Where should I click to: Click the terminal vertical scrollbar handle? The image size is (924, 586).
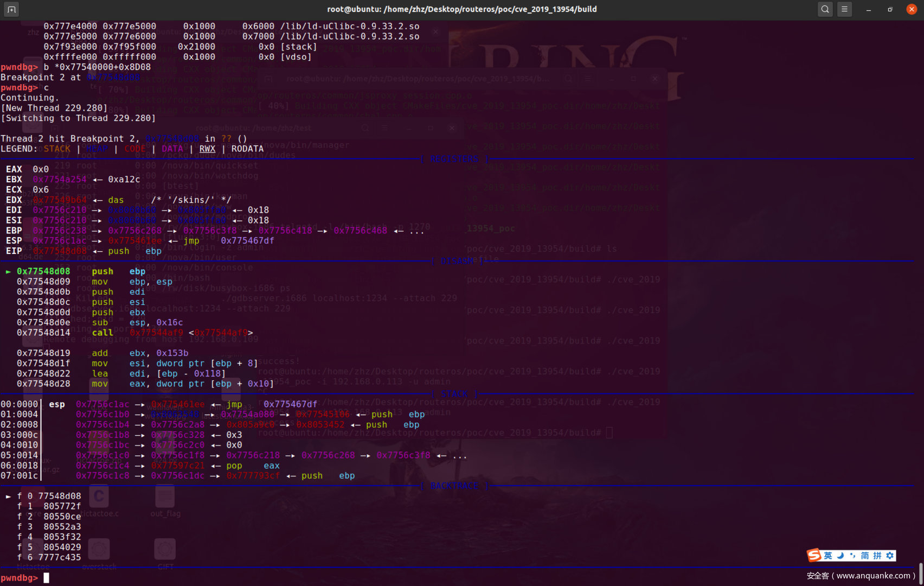point(921,573)
